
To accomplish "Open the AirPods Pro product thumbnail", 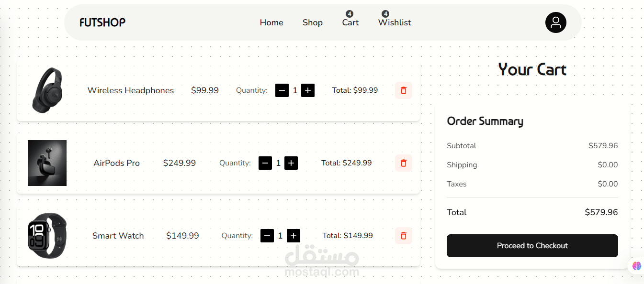I will pos(47,163).
